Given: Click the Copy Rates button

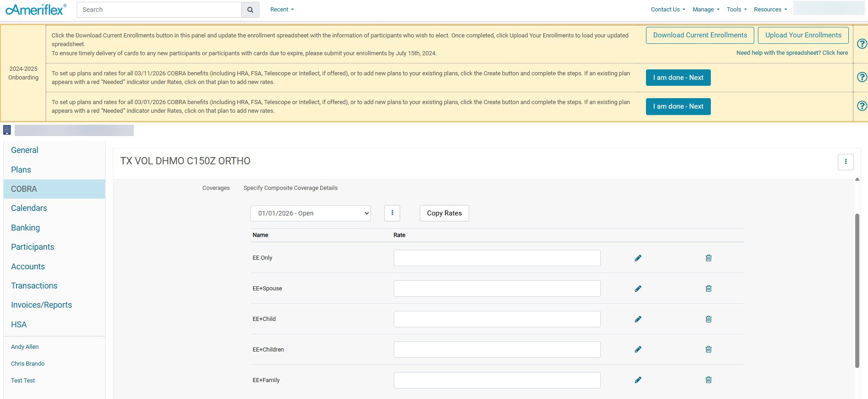Looking at the screenshot, I should pos(444,213).
